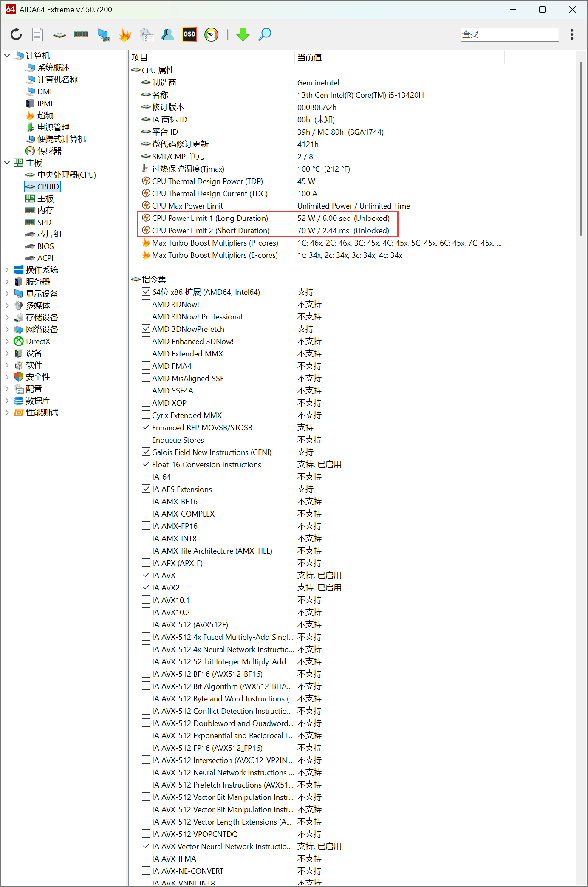Expand the 操作系统 tree node
Viewport: 588px width, 887px height.
pyautogui.click(x=7, y=270)
